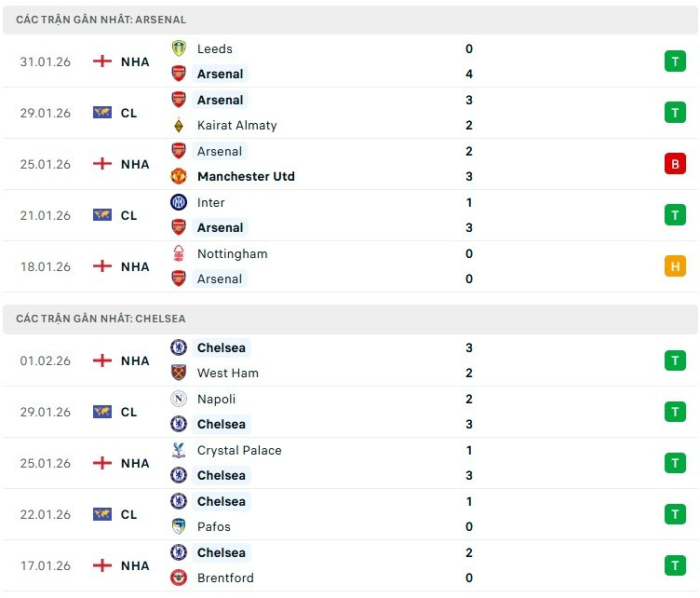Click the Nottingham Forest crest icon
700x598 pixels.
[x=179, y=253]
